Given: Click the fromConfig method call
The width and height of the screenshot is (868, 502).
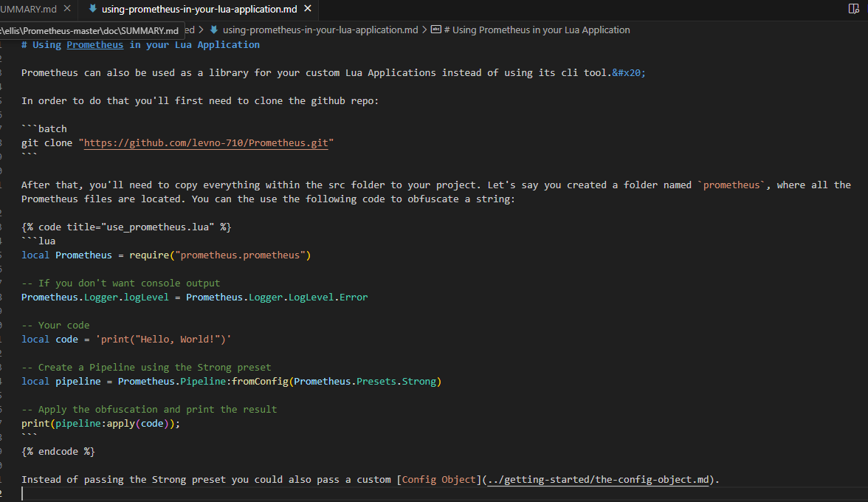Looking at the screenshot, I should coord(260,382).
